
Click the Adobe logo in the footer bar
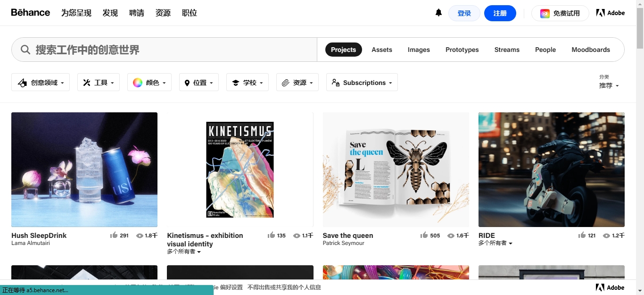pyautogui.click(x=610, y=287)
